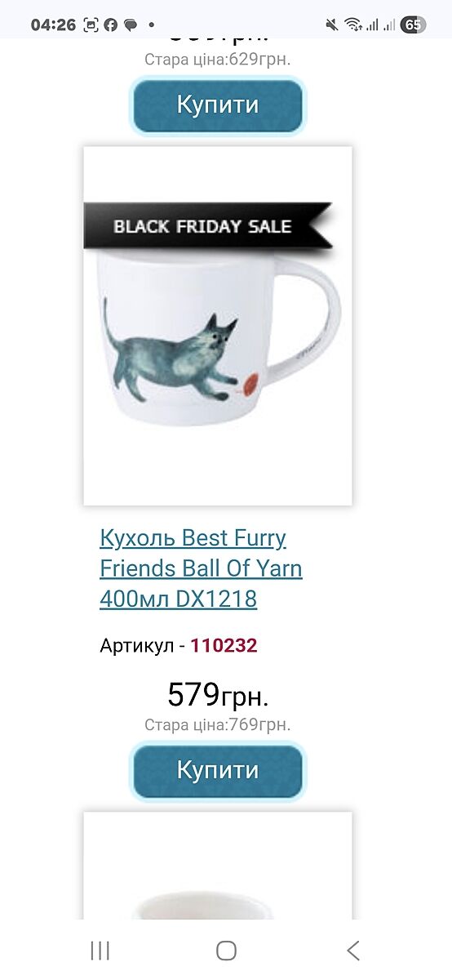The width and height of the screenshot is (452, 980).
Task: Tap the Black Friday Sale banner
Action: coord(207,225)
